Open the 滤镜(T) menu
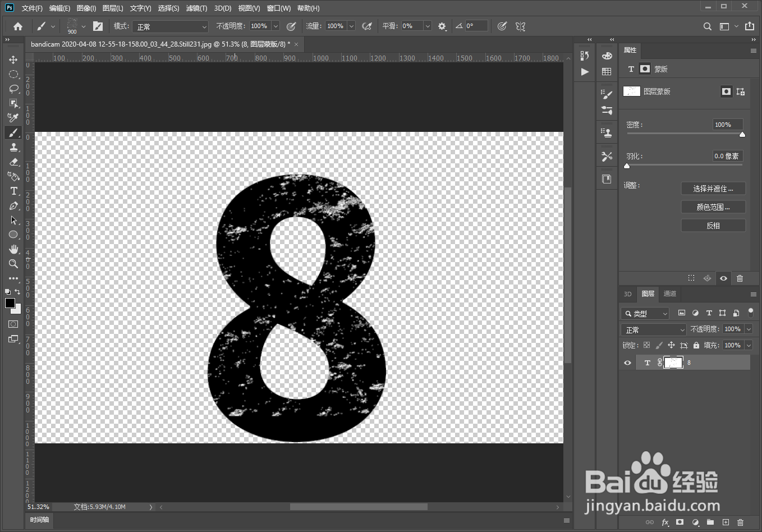The image size is (762, 532). pos(196,8)
